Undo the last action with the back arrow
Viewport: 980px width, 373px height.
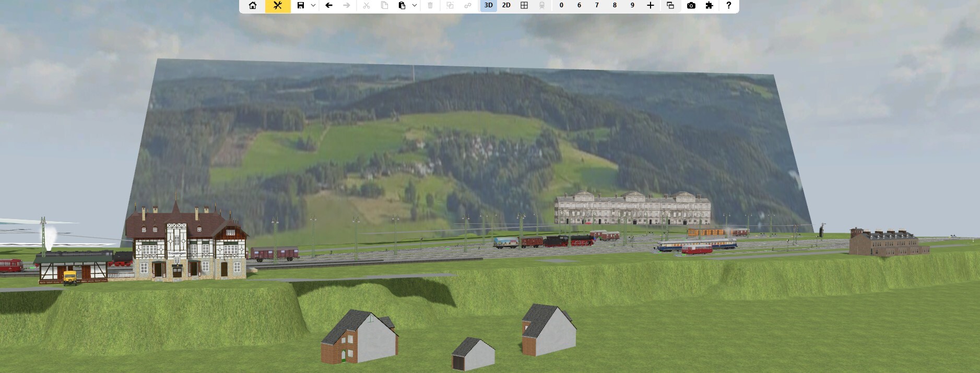[x=329, y=6]
